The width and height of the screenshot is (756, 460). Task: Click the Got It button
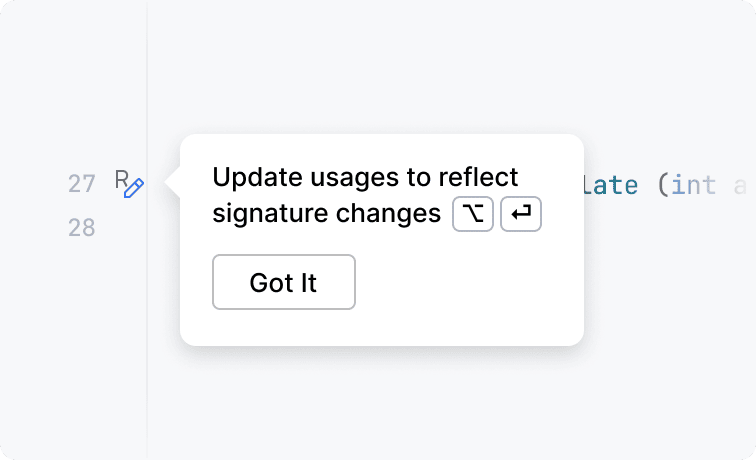tap(283, 283)
